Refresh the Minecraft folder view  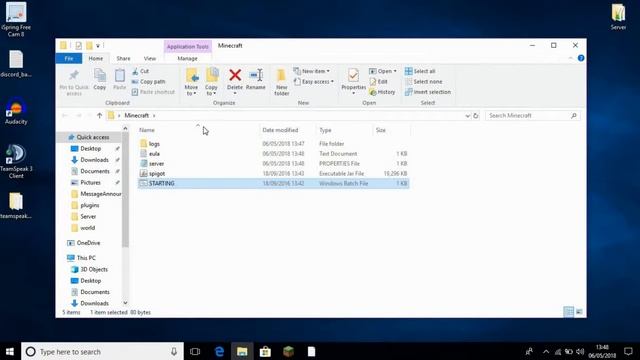point(476,116)
